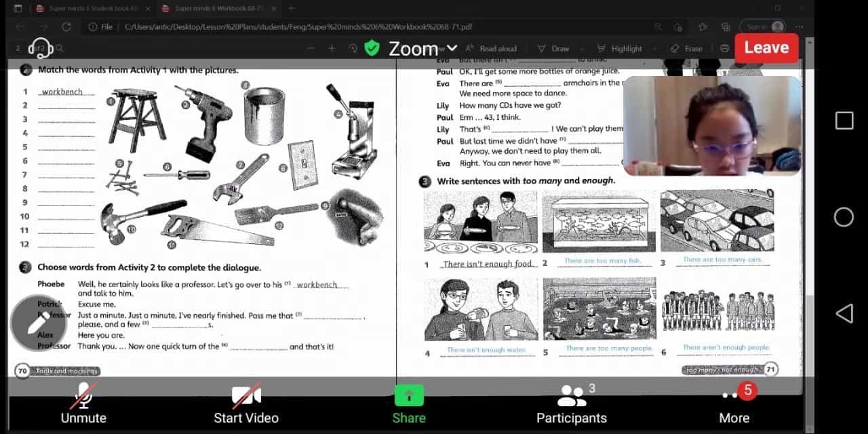
Task: Tap the red Leave meeting button
Action: point(766,47)
